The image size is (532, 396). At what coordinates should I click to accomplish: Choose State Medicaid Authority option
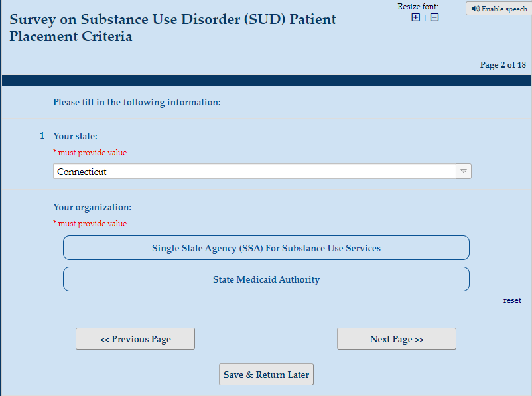[266, 279]
